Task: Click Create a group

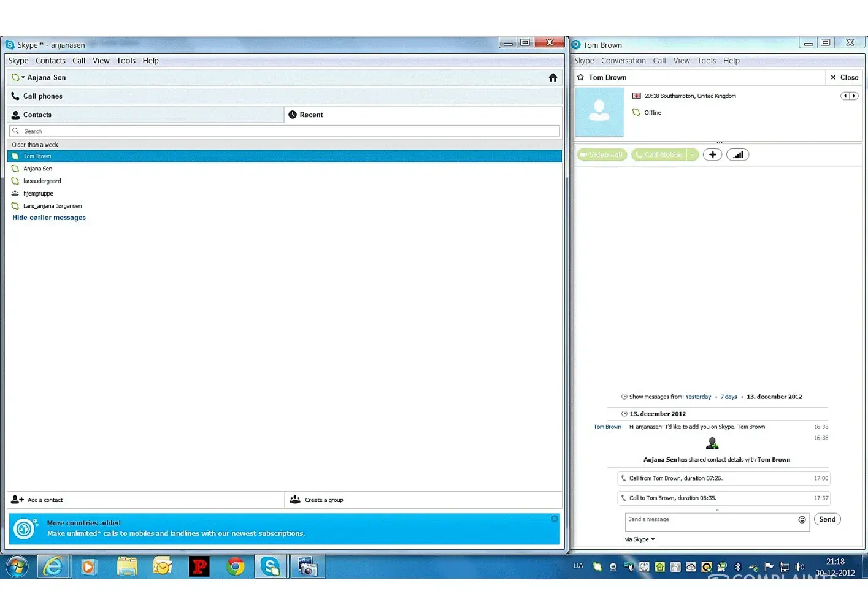Action: pos(423,500)
